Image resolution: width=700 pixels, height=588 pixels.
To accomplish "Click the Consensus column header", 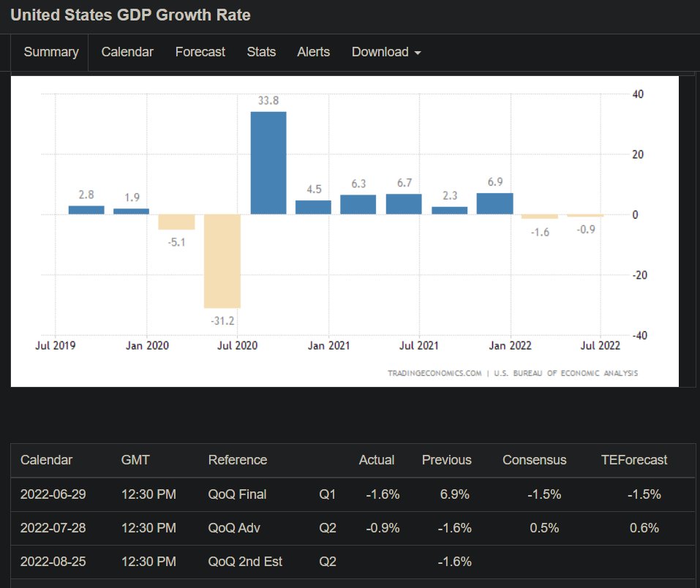I will click(535, 460).
